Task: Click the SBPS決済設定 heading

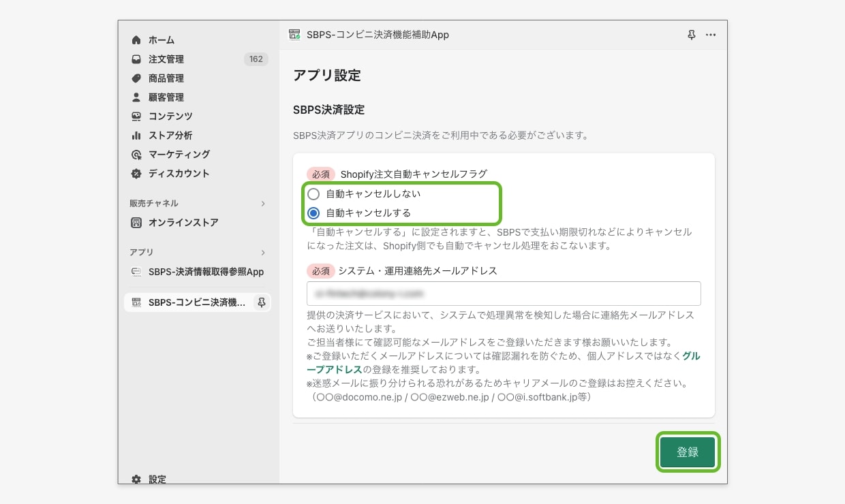Action: tap(328, 110)
